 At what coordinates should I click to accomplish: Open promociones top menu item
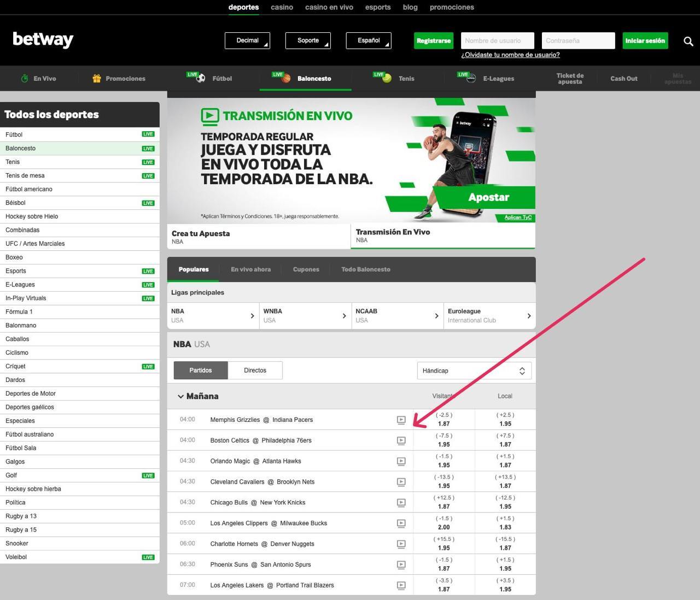click(x=452, y=7)
